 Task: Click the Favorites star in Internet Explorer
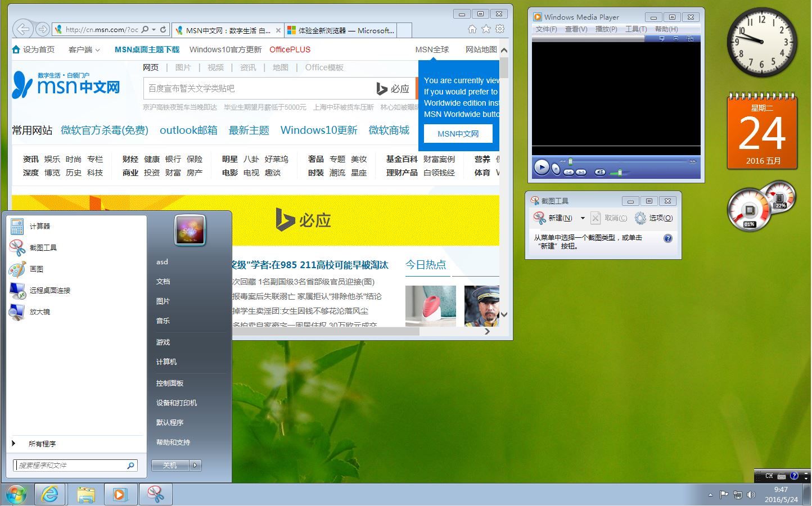(486, 29)
